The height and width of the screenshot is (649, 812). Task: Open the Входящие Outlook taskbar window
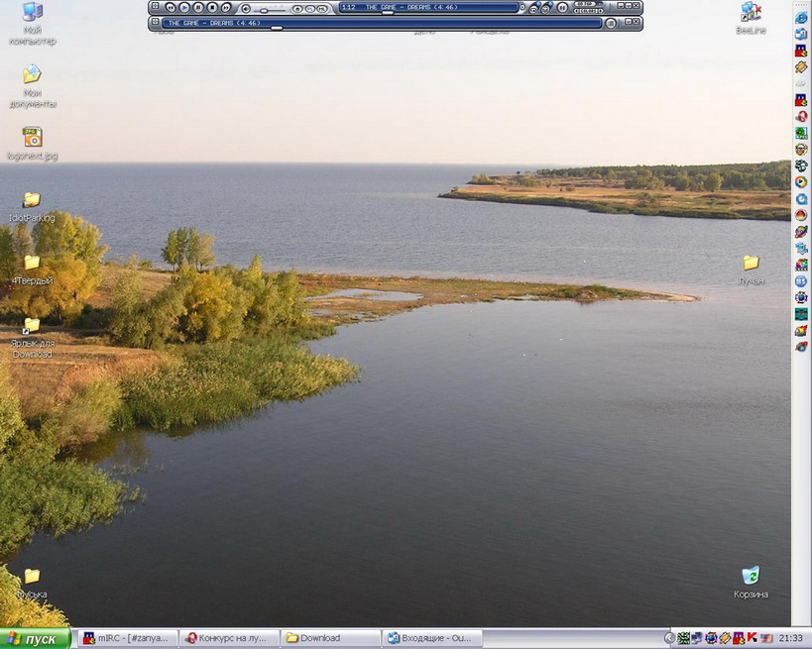(433, 638)
